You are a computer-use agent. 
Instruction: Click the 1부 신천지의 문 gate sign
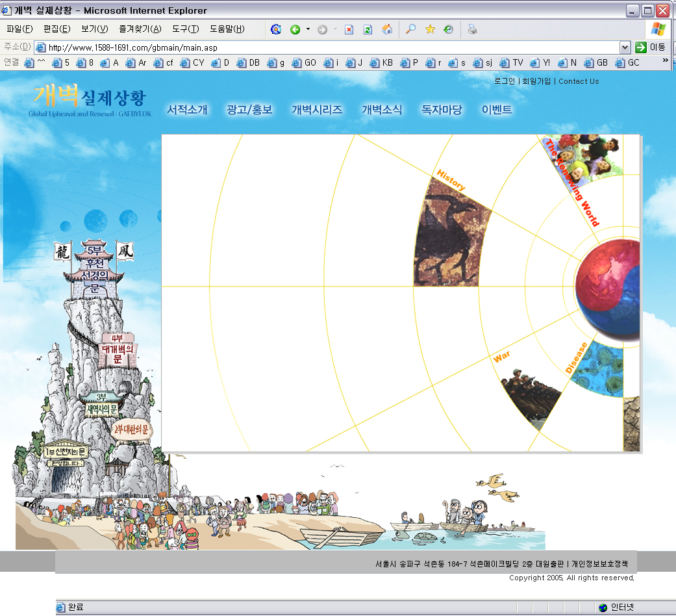pyautogui.click(x=66, y=452)
